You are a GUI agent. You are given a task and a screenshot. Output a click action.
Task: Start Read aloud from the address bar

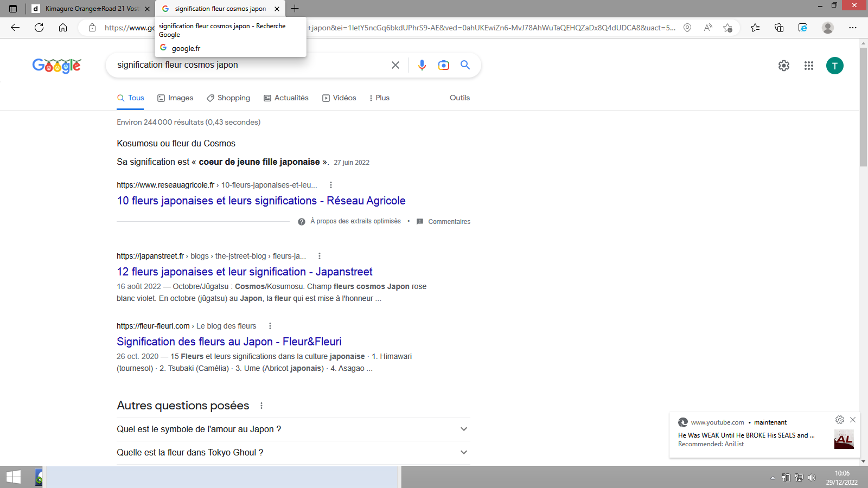tap(708, 28)
